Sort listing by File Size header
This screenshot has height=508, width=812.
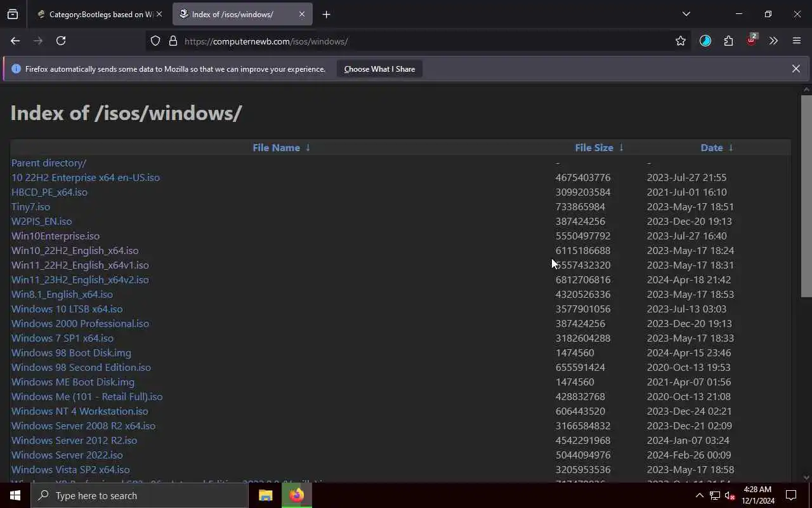594,147
